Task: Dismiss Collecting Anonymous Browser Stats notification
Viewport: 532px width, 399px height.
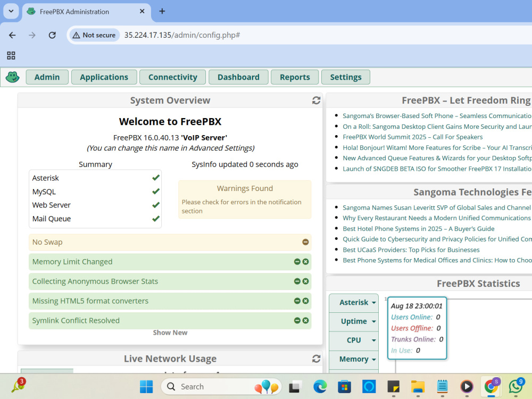Action: tap(305, 281)
